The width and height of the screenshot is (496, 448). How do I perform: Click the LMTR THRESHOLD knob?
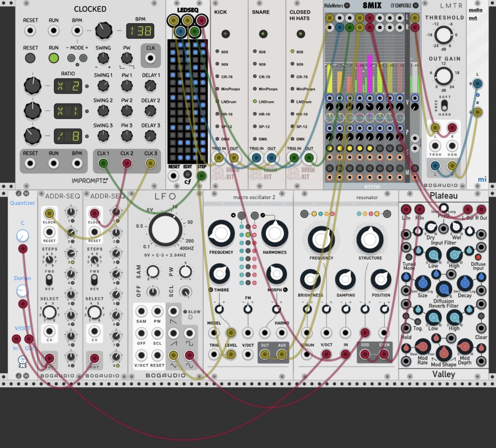click(443, 35)
